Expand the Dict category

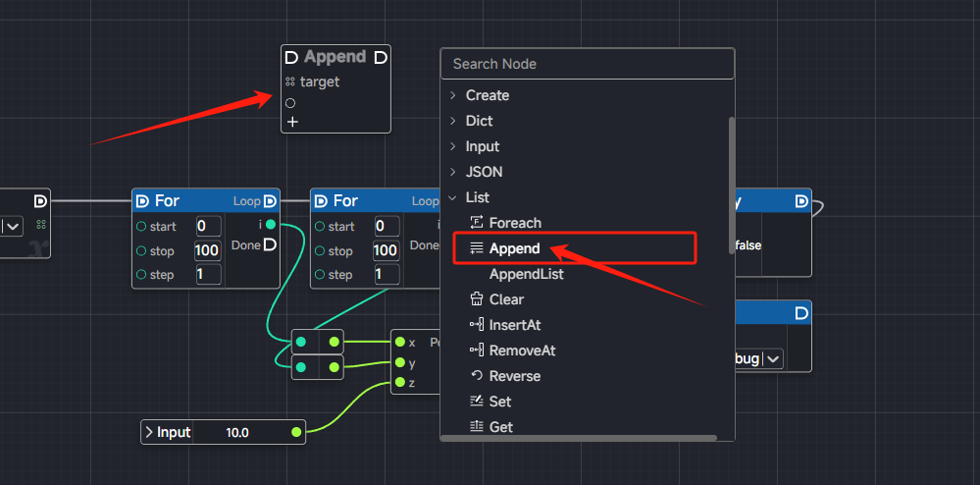[x=453, y=121]
